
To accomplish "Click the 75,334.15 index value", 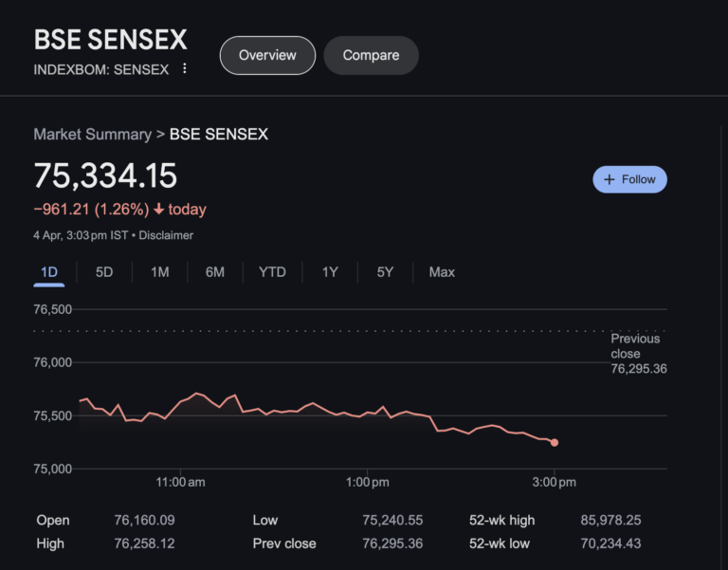I will pyautogui.click(x=105, y=175).
